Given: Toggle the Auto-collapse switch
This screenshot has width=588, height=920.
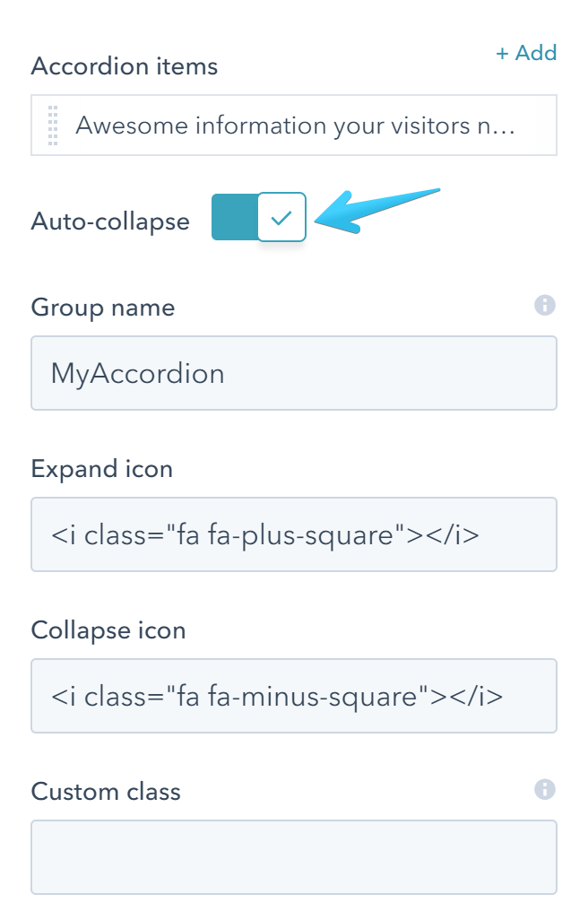Looking at the screenshot, I should tap(259, 217).
